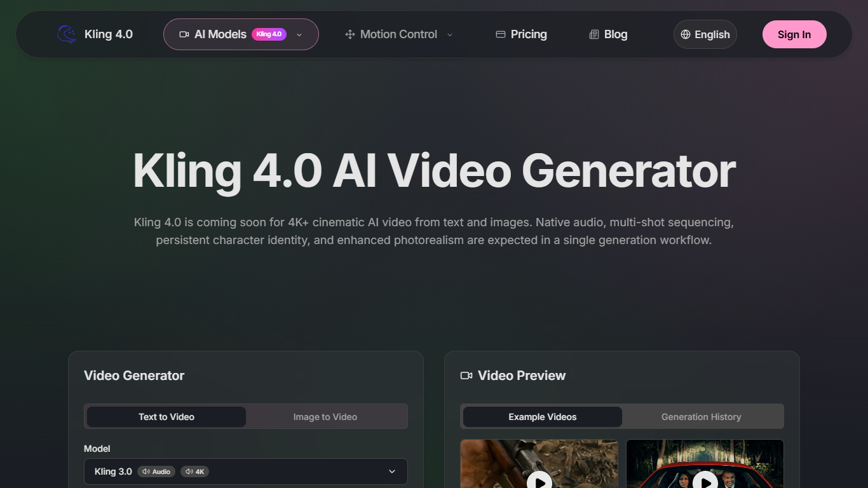Click the globe language icon
The height and width of the screenshot is (488, 868).
[686, 34]
